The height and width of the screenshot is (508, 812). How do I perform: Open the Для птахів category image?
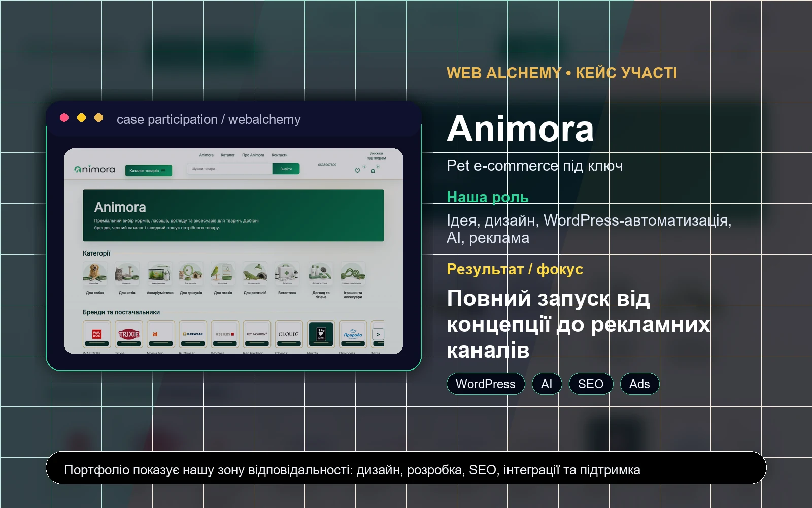click(223, 274)
